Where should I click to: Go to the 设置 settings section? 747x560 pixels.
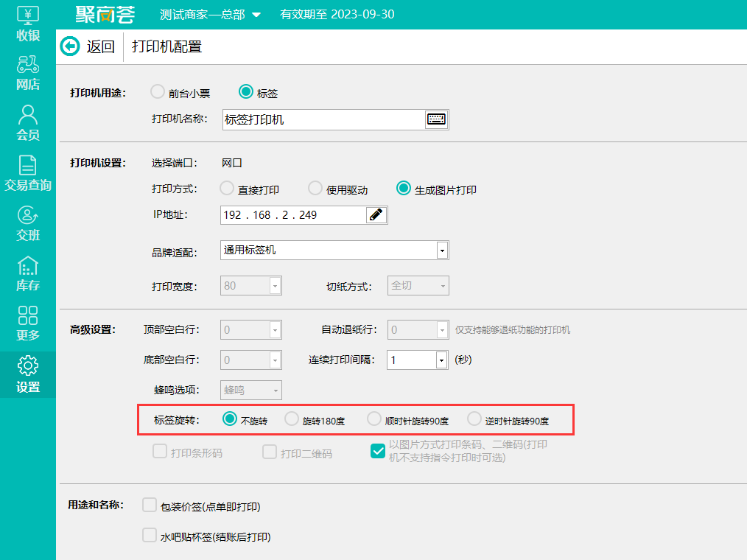click(x=28, y=374)
